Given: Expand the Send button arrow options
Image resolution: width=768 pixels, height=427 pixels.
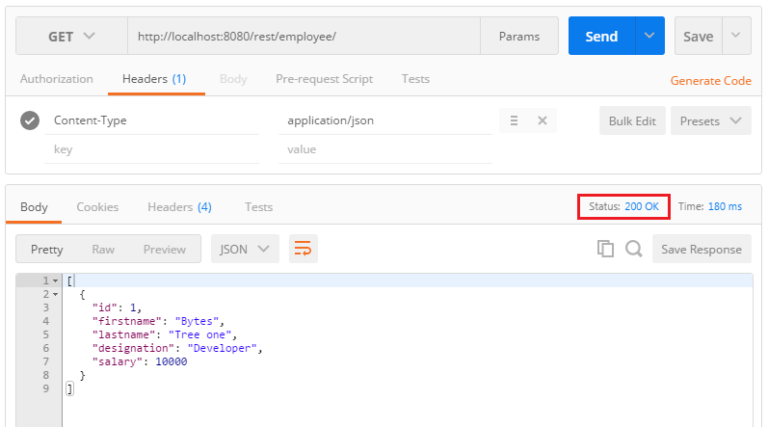Looking at the screenshot, I should 650,36.
